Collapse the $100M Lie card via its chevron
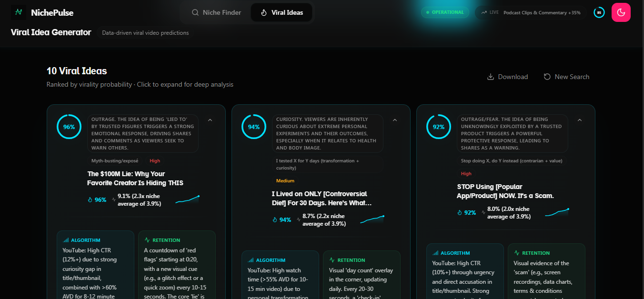The image size is (644, 299). pyautogui.click(x=210, y=120)
